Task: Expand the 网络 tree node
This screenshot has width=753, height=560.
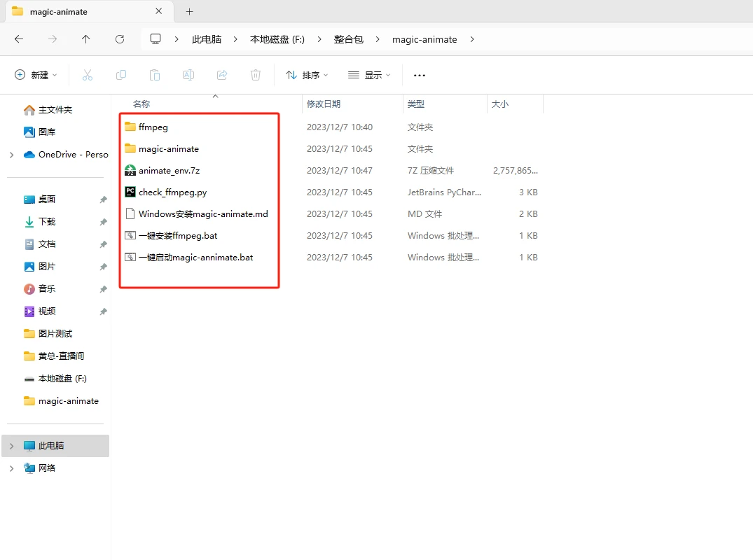Action: 11,468
